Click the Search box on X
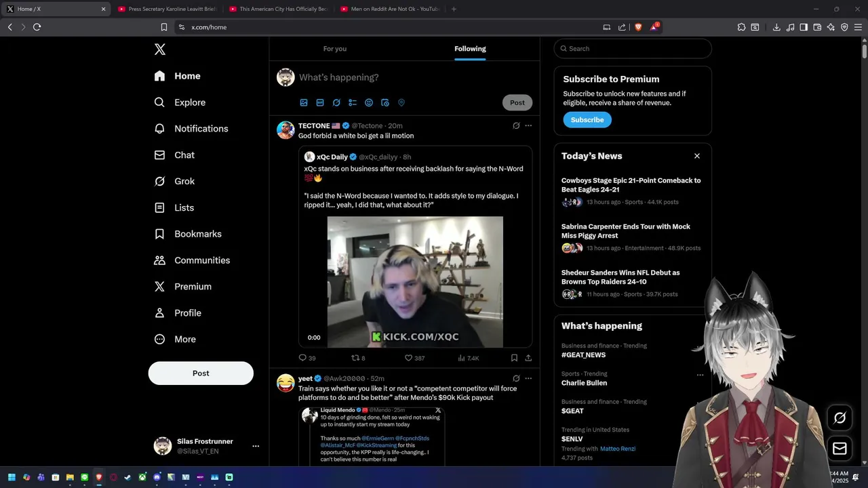 [633, 49]
